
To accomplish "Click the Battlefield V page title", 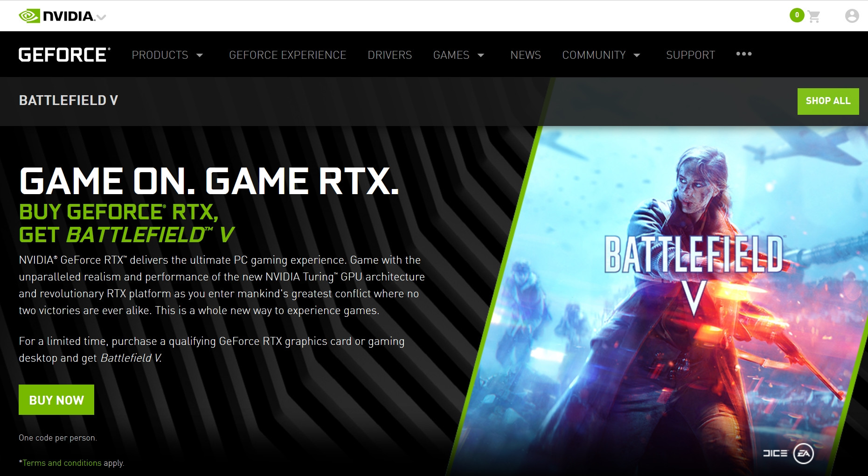I will [x=69, y=100].
